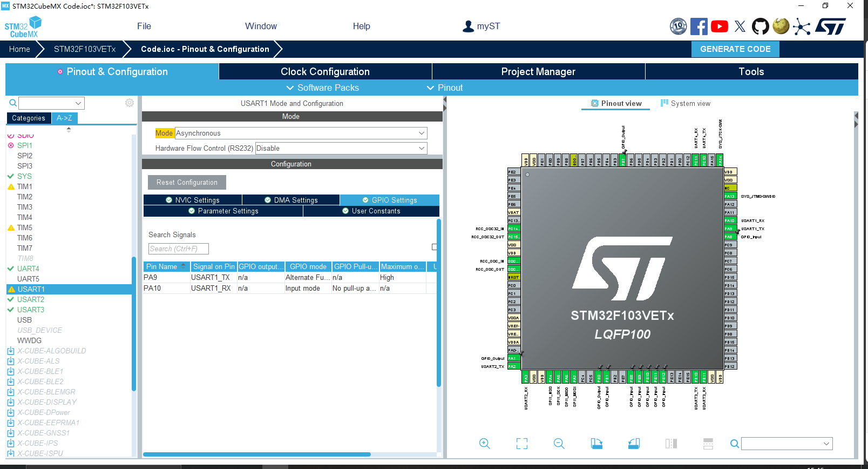The height and width of the screenshot is (469, 868).
Task: Toggle the vertical split view icon
Action: tap(671, 444)
